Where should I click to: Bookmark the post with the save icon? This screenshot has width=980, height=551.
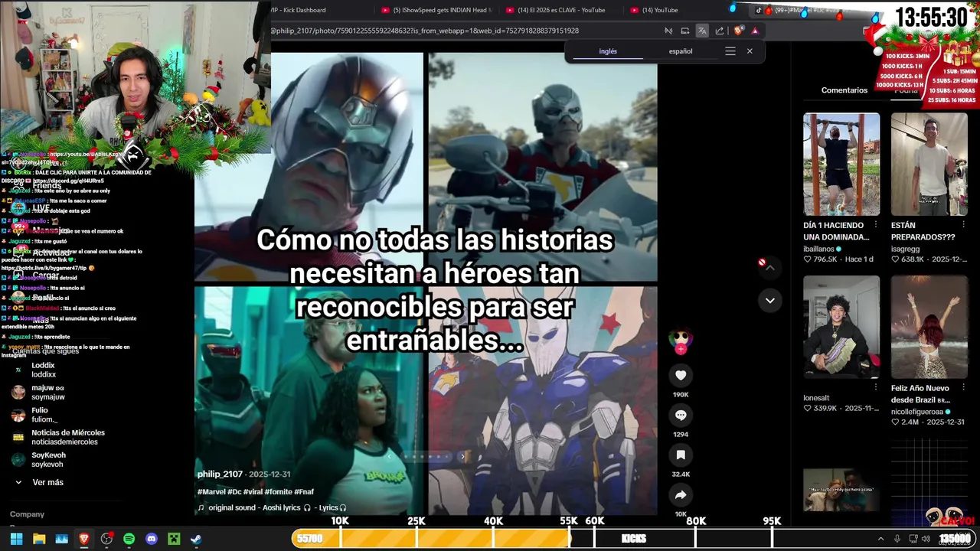point(681,455)
